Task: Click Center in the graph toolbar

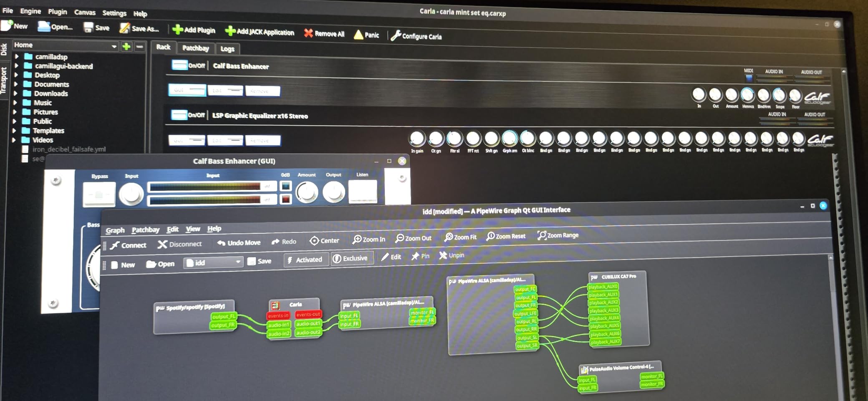Action: (324, 240)
